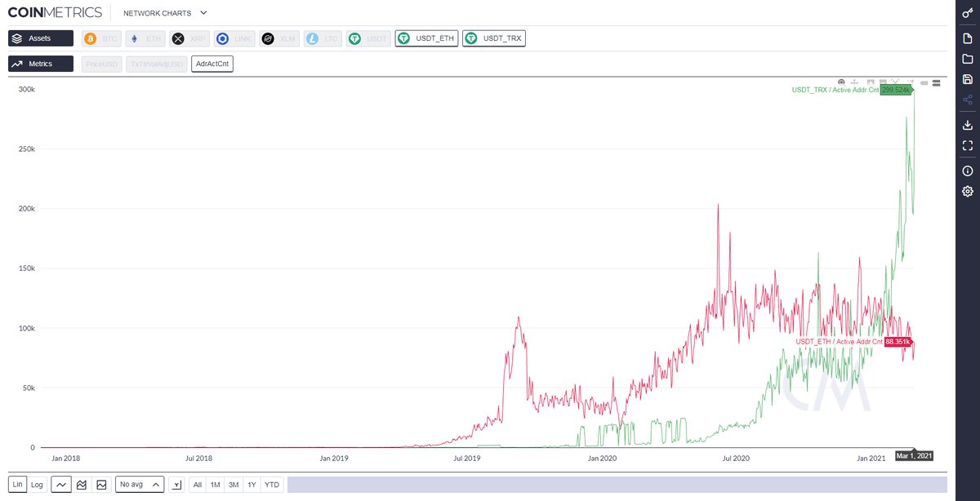
Task: Toggle the ETH asset chip
Action: pos(145,38)
